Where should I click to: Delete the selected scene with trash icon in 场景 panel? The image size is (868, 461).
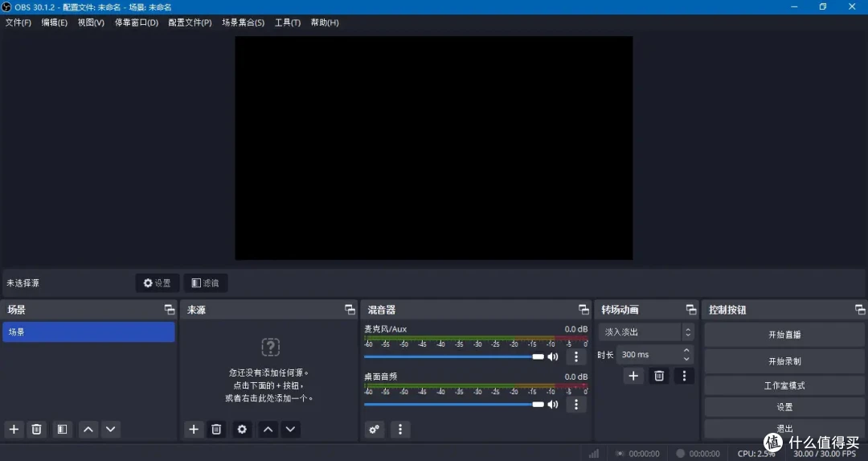pyautogui.click(x=36, y=430)
